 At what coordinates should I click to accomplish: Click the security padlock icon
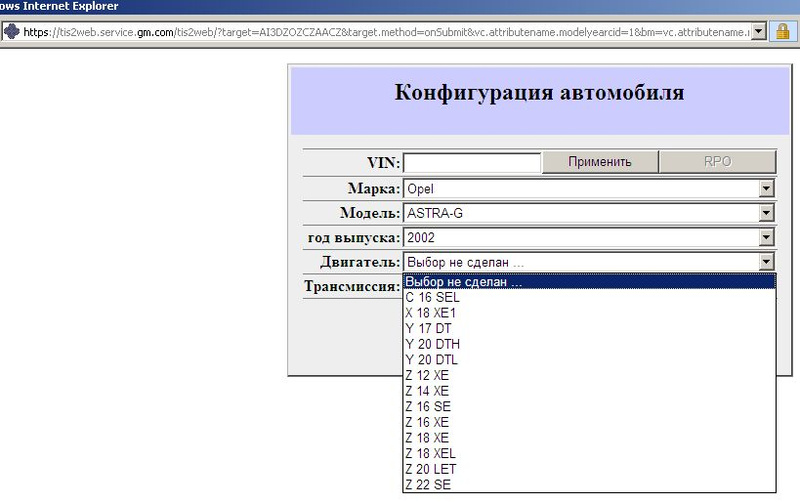tap(783, 32)
